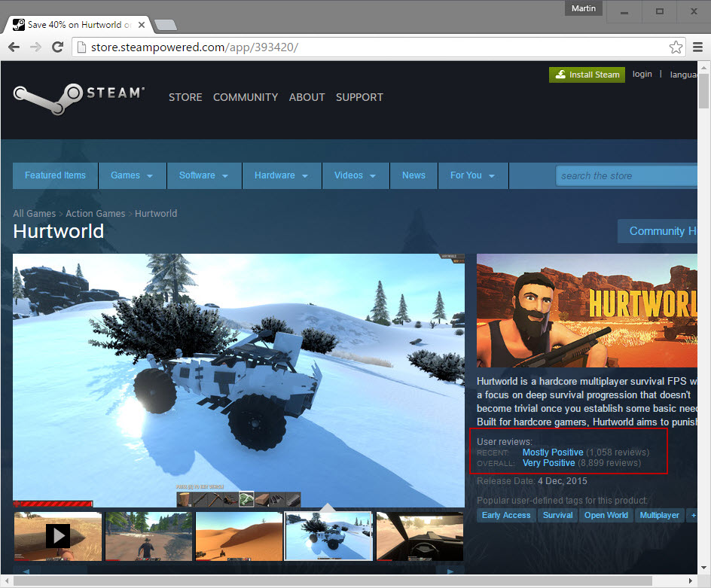Screen dimensions: 711x588
Task: Open the language dropdown
Action: click(683, 75)
